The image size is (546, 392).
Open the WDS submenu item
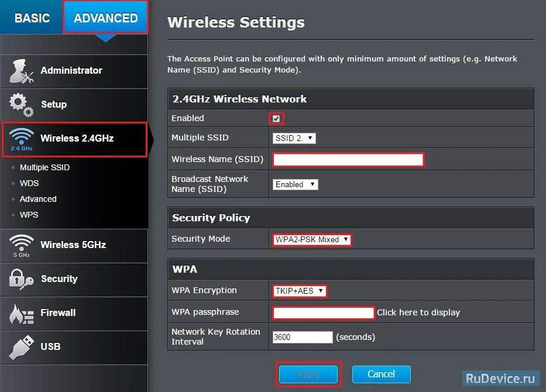click(x=29, y=183)
